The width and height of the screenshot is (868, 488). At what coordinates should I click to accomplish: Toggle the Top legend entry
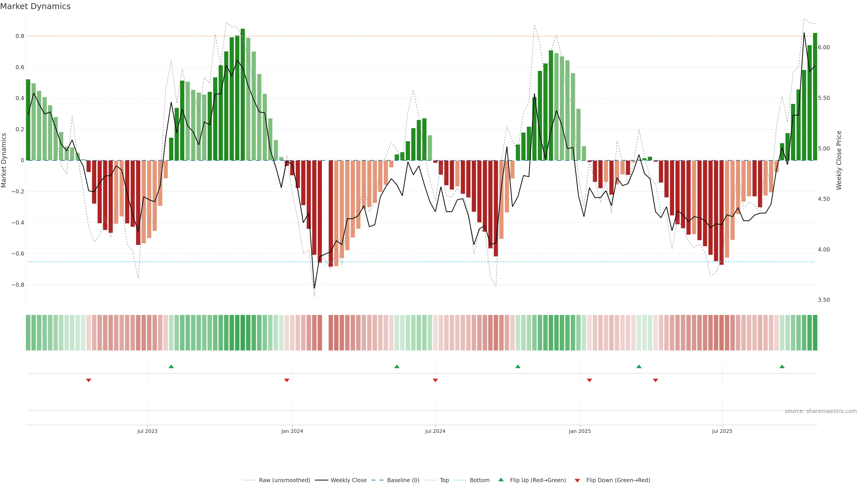[444, 480]
